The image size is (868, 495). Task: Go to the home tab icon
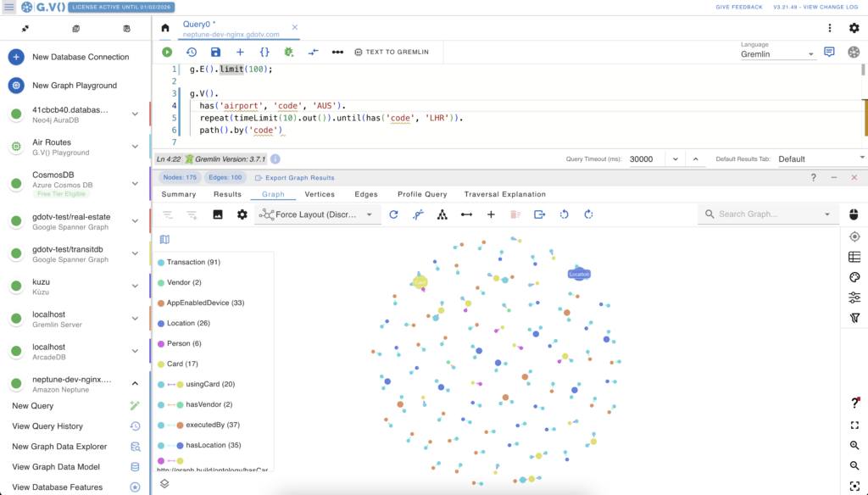pos(165,28)
